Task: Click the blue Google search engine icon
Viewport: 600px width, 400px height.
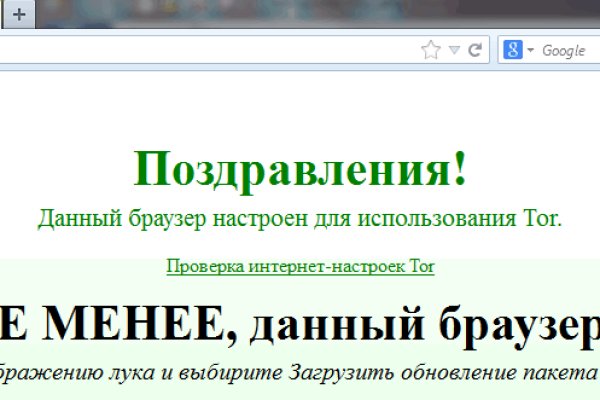Action: point(513,51)
